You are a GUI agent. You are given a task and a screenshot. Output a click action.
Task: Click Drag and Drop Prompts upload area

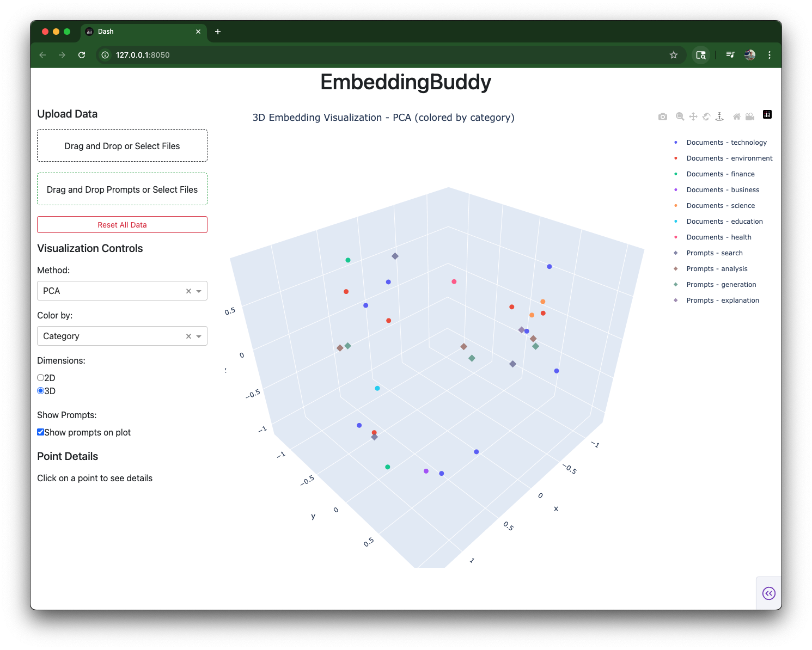(122, 189)
